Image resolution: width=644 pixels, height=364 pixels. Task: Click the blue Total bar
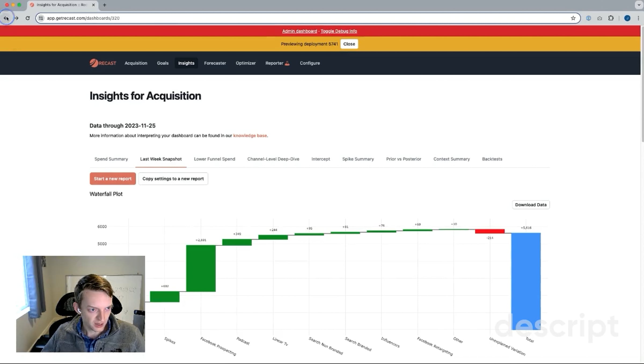(526, 281)
